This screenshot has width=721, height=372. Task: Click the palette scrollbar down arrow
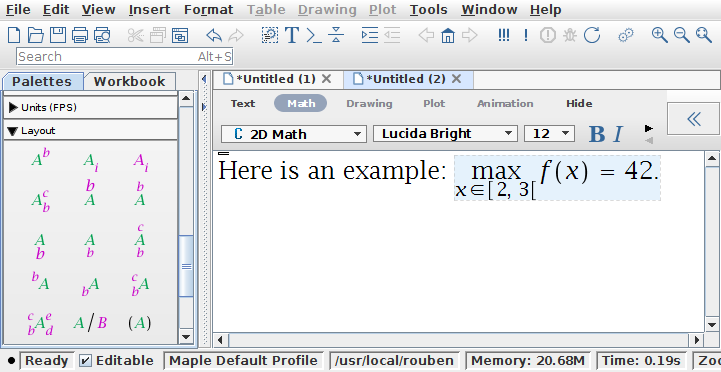[x=186, y=337]
